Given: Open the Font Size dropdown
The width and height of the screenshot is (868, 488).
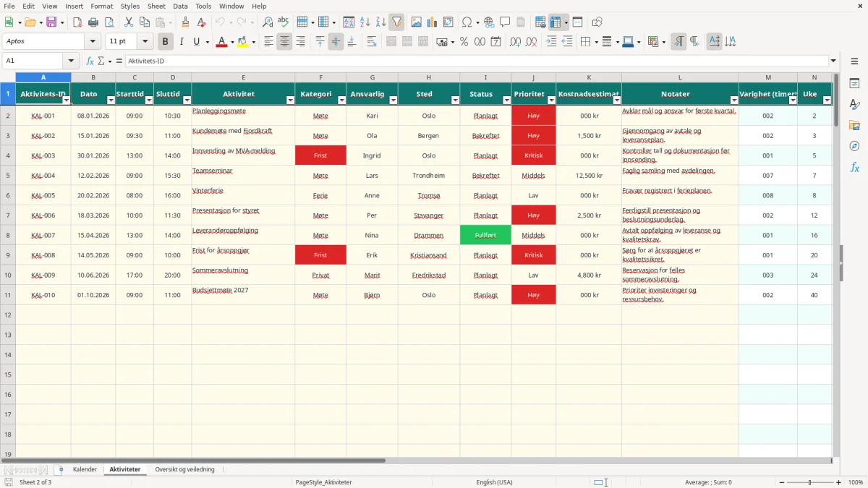Looking at the screenshot, I should point(145,42).
